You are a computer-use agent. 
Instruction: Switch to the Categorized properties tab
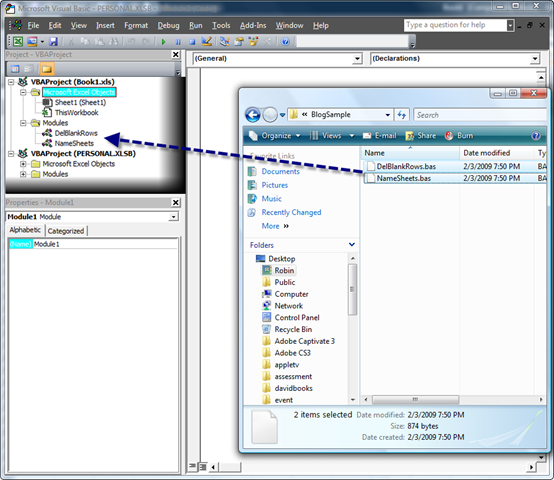pyautogui.click(x=66, y=231)
